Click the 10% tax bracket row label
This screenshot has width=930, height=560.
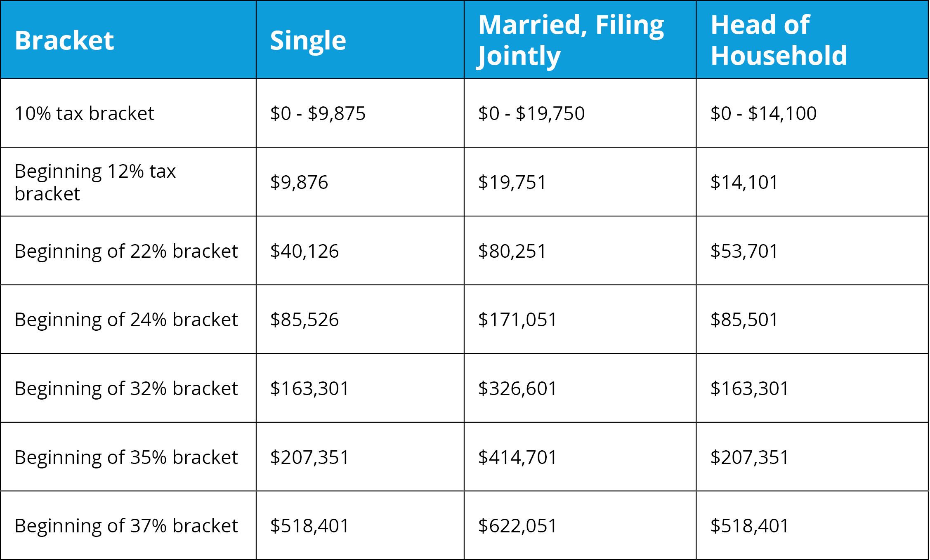click(x=84, y=113)
